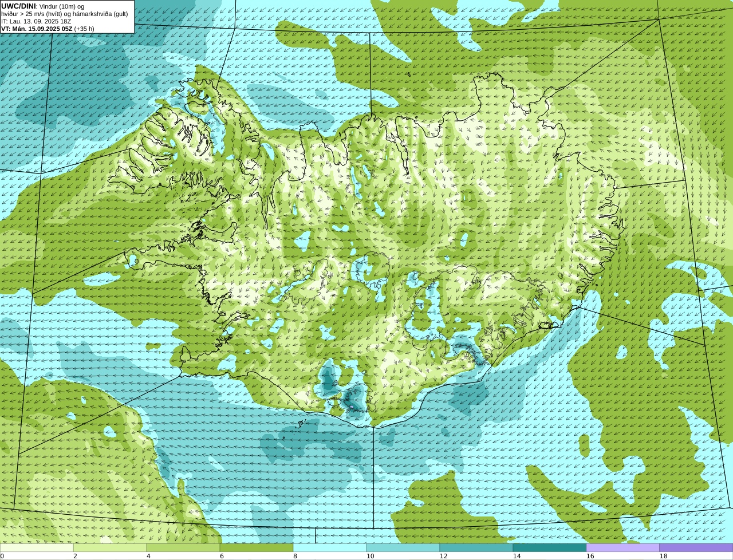This screenshot has width=733, height=560.
Task: Select the 16–18 m/s lavender swatch
Action: 623,547
